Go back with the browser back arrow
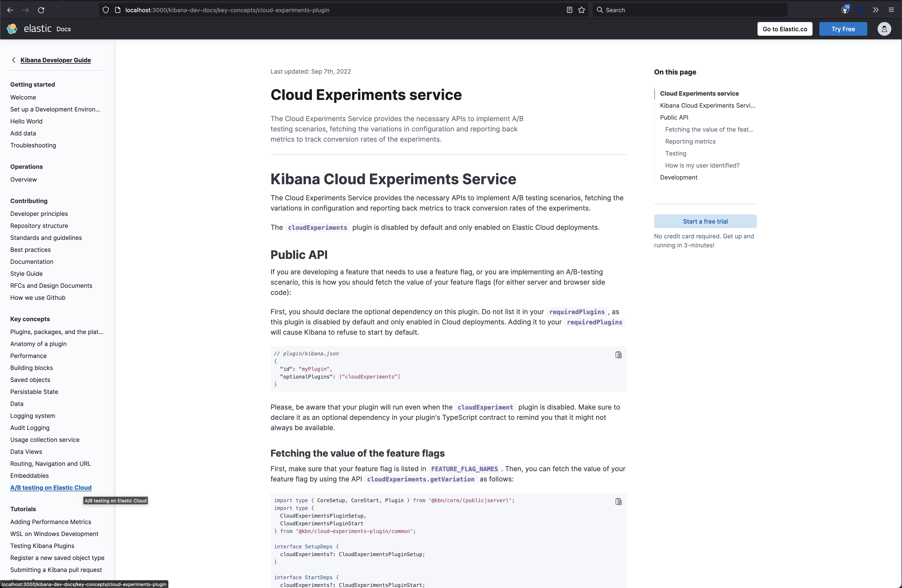Viewport: 902px width, 588px height. (10, 10)
